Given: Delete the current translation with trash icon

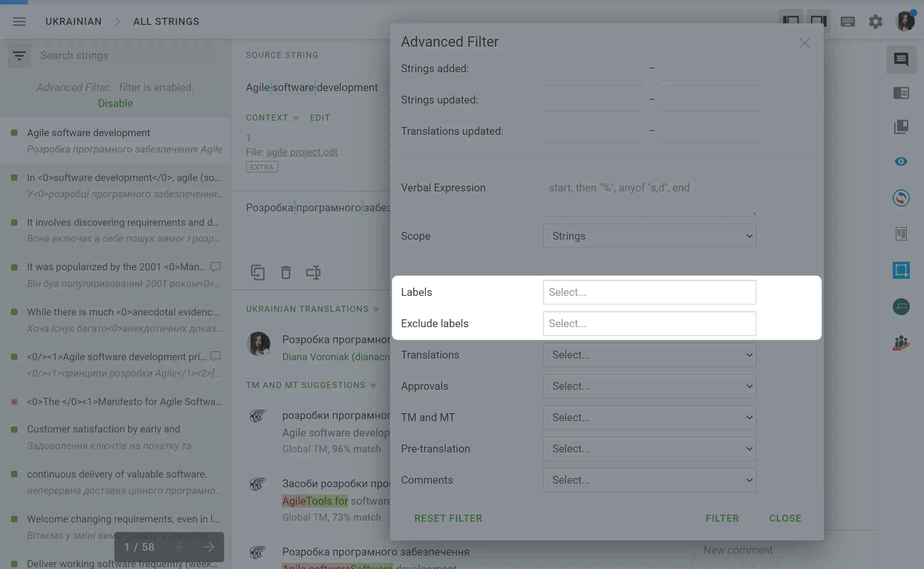Looking at the screenshot, I should [286, 272].
